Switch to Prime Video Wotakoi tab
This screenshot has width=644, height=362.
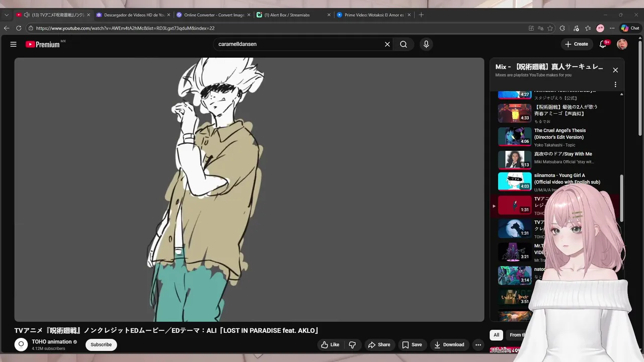click(373, 15)
